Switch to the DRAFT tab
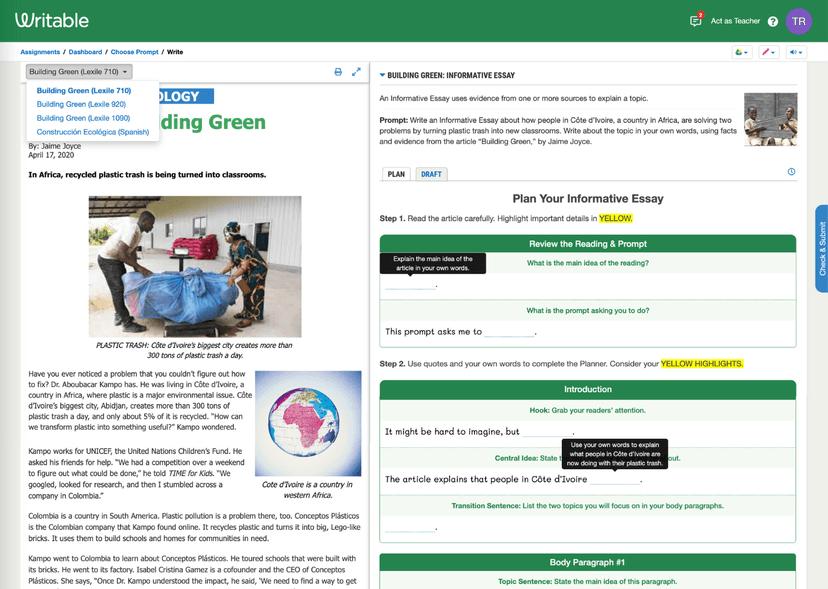The width and height of the screenshot is (828, 589). pyautogui.click(x=431, y=172)
